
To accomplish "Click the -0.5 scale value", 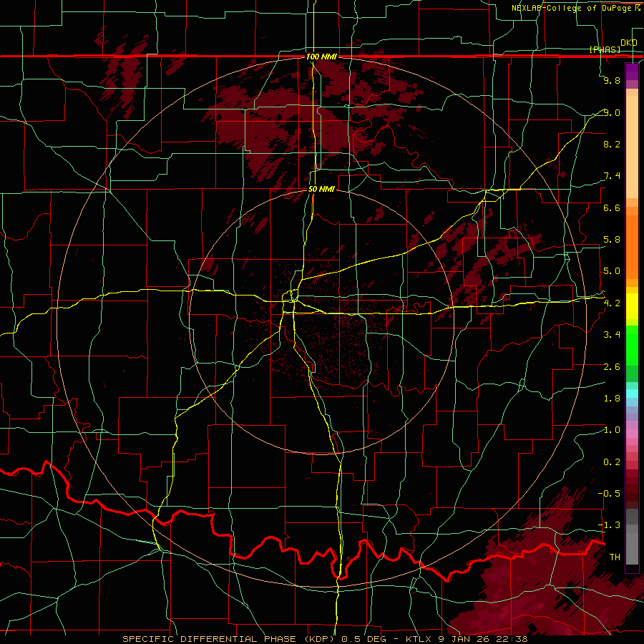I will [610, 494].
